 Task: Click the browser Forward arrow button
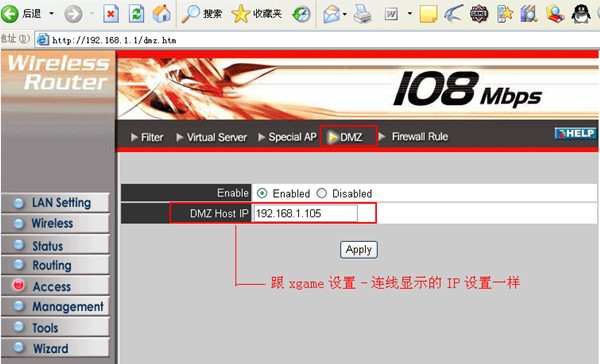coord(73,15)
